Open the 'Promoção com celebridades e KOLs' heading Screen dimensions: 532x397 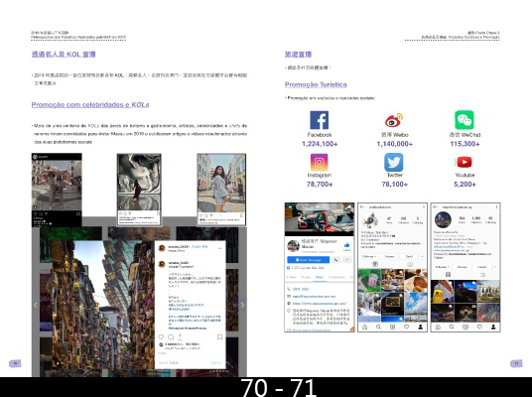(x=90, y=104)
